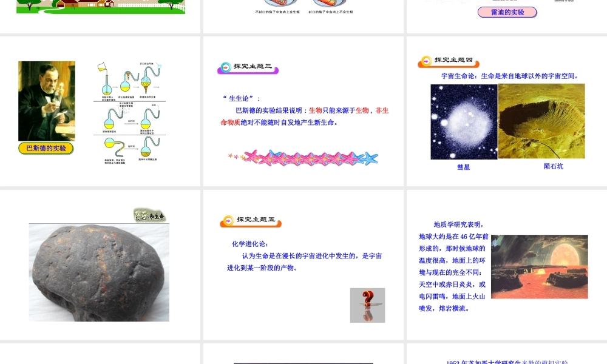Click the line starting 巴斯德的实验结果说明
This screenshot has width=607, height=364.
(312, 110)
